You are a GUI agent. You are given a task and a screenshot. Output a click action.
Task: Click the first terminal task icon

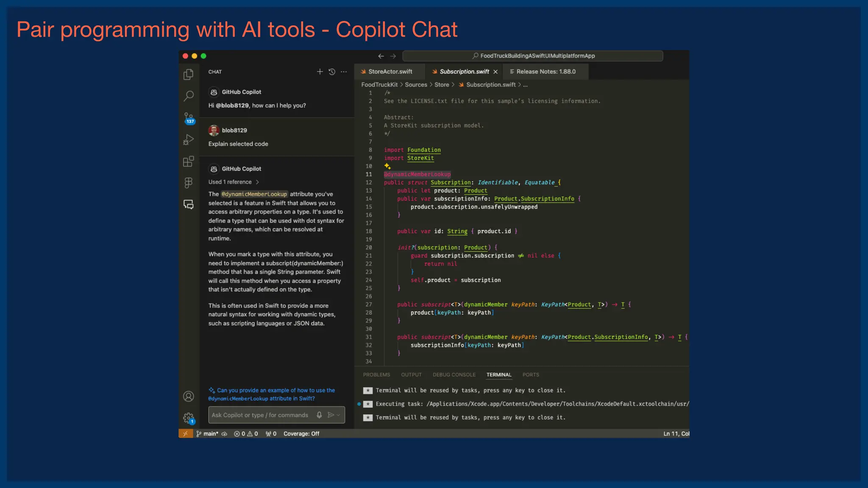(368, 391)
